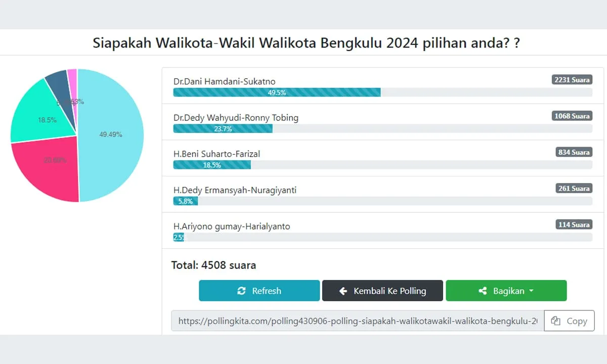Click the left arrow icon on Kembali Ke Polling
The image size is (607, 364).
[x=343, y=291]
